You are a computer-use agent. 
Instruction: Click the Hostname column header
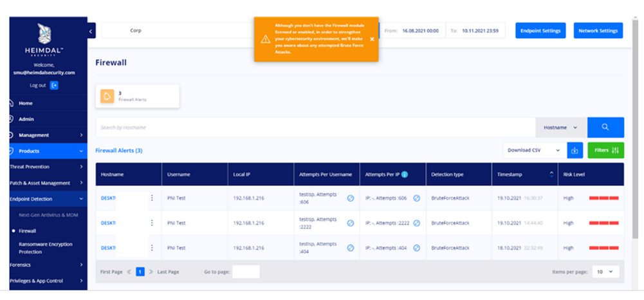point(129,174)
